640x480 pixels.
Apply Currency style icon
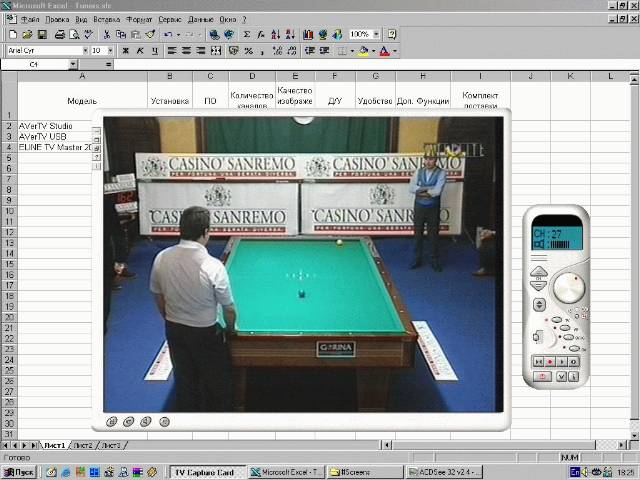coord(234,51)
